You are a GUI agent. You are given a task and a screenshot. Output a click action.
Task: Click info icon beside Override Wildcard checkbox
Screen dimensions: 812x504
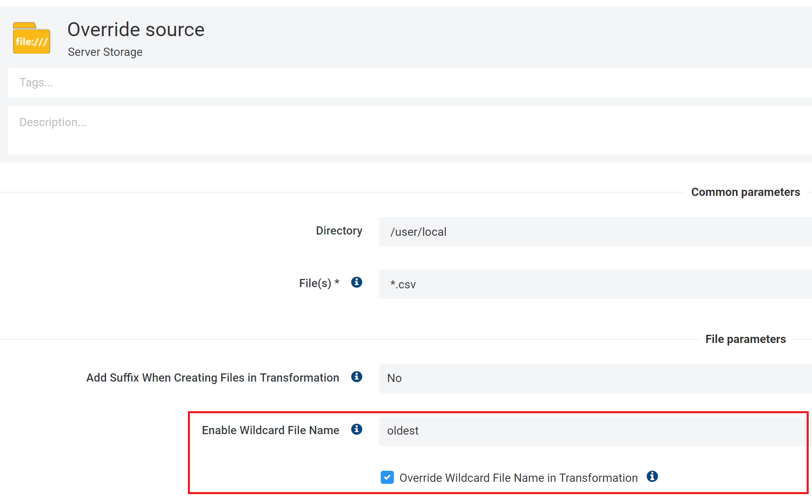click(x=652, y=476)
